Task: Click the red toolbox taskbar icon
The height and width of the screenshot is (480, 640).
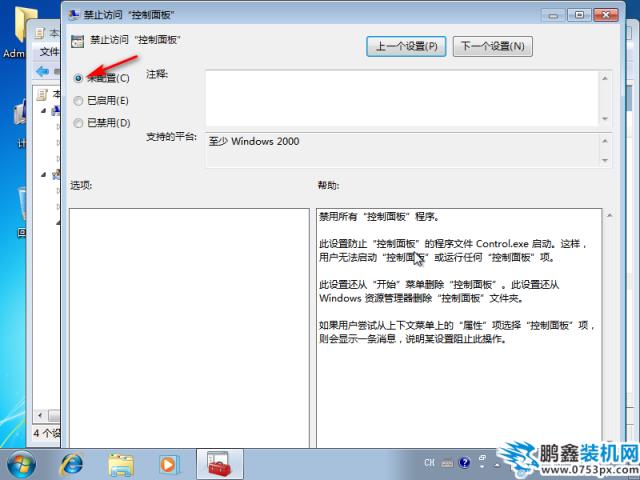Action: (x=220, y=464)
